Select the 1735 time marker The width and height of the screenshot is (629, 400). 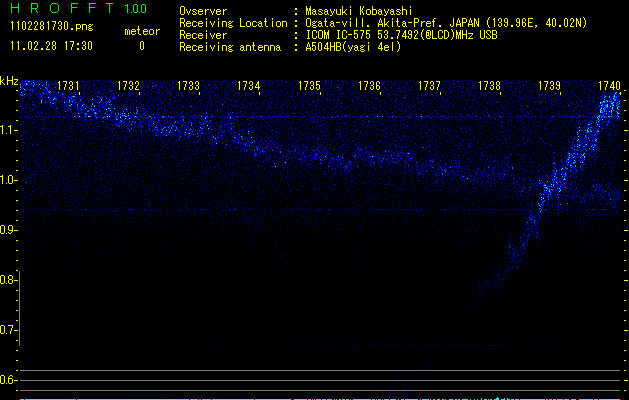(x=309, y=87)
